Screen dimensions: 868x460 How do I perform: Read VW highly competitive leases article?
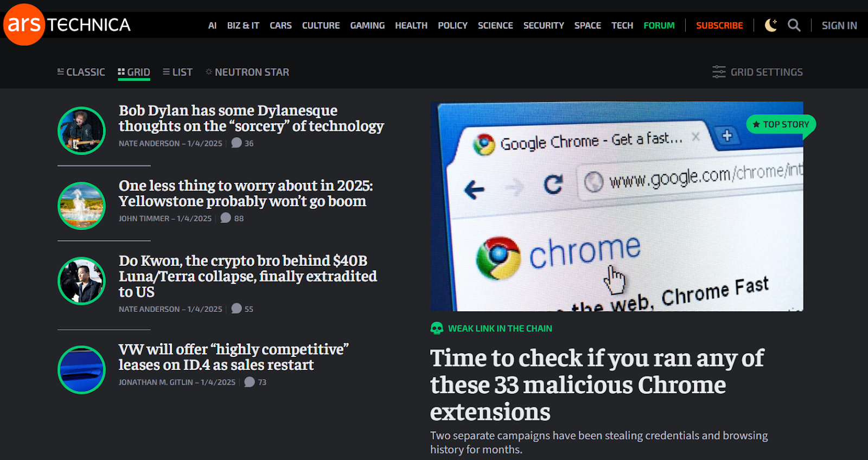[x=234, y=357]
